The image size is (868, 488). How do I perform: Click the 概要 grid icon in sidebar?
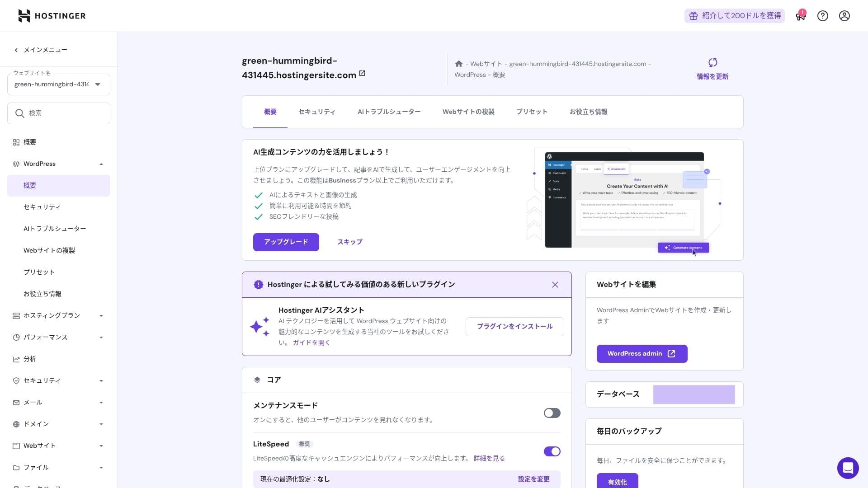click(16, 142)
